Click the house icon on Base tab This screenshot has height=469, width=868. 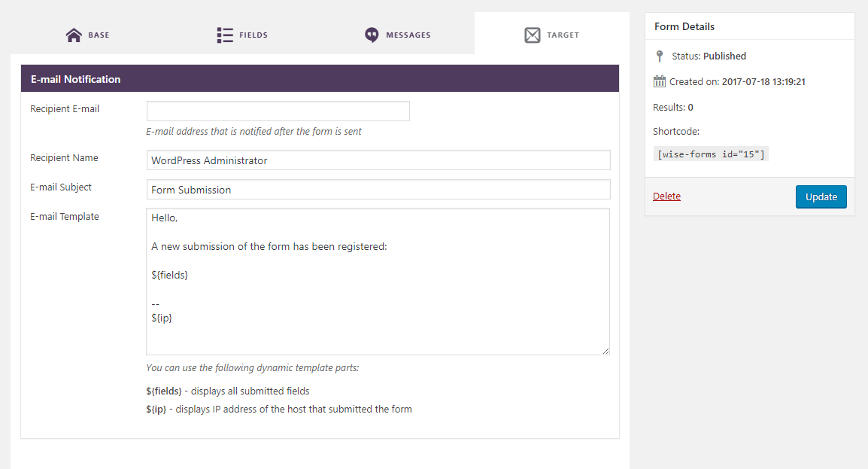(x=74, y=35)
